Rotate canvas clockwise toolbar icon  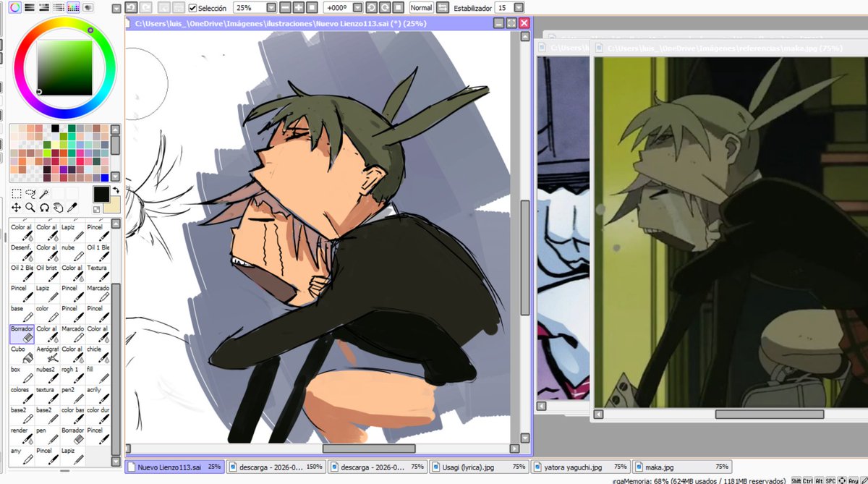(x=383, y=7)
